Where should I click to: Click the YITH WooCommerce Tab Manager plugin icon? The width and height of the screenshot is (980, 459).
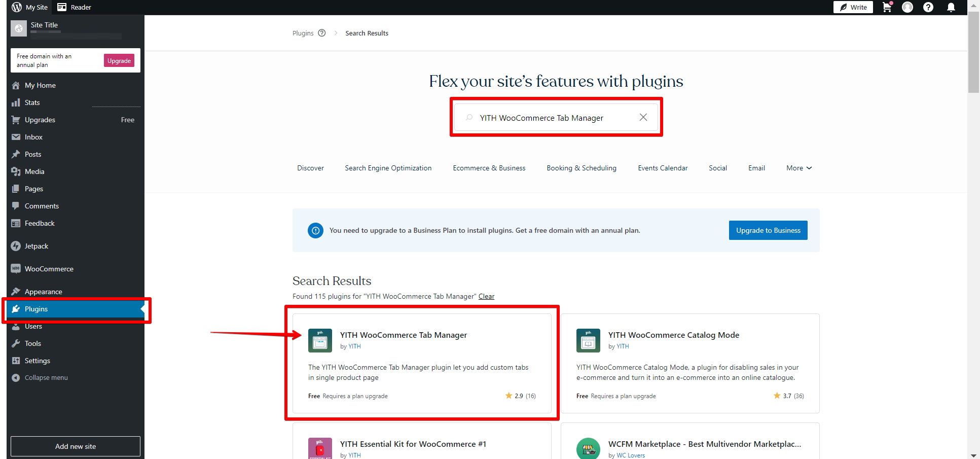click(320, 340)
